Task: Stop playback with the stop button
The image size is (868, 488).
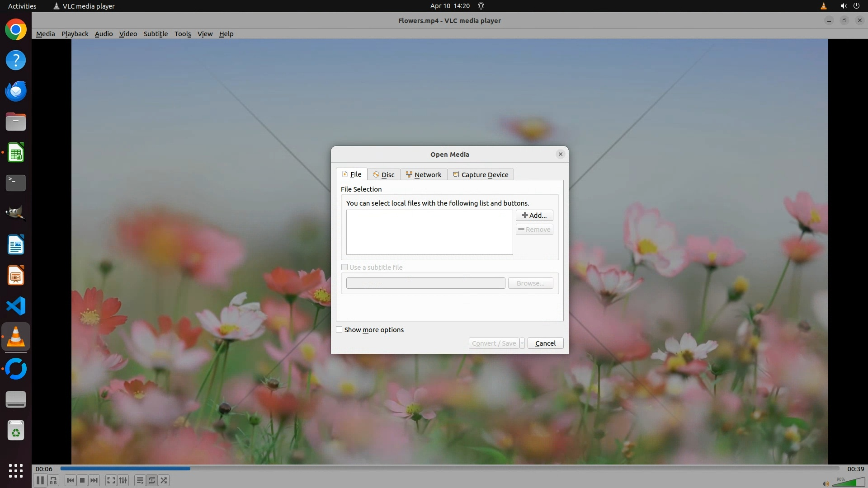Action: click(82, 480)
